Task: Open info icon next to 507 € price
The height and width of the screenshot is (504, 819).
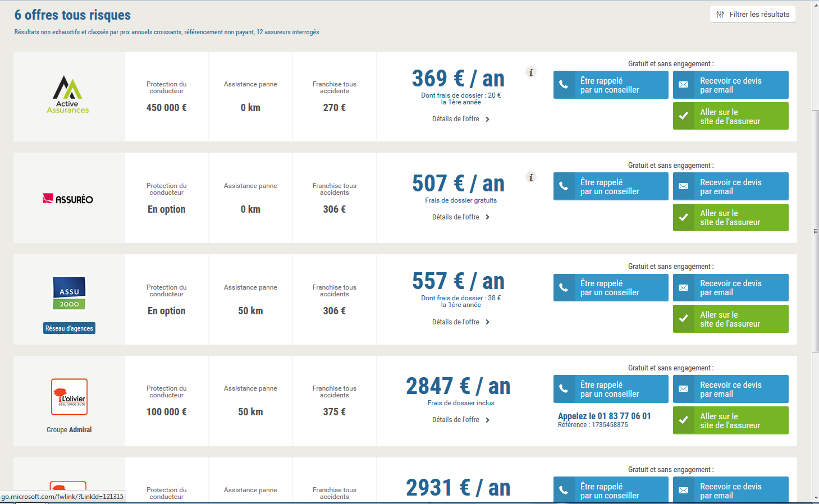Action: tap(531, 177)
